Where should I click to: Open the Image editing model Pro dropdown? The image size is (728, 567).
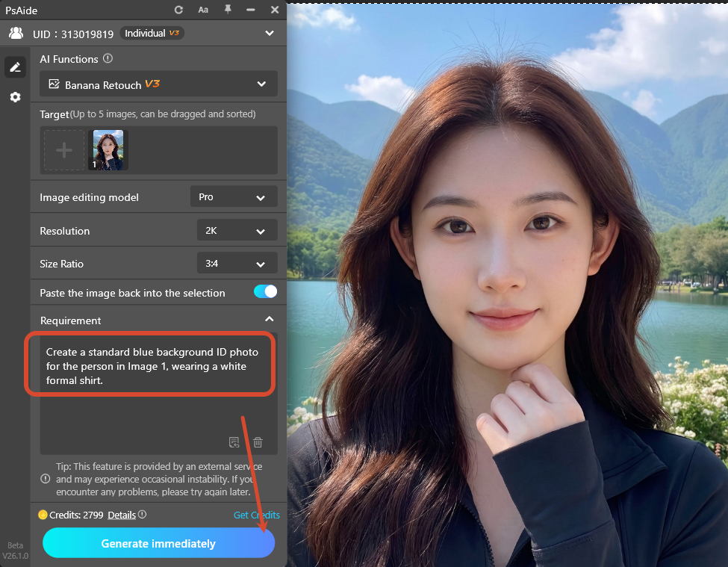coord(234,196)
